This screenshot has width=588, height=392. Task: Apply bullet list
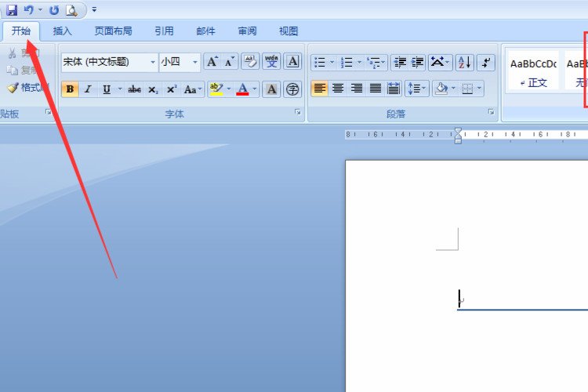tap(320, 62)
